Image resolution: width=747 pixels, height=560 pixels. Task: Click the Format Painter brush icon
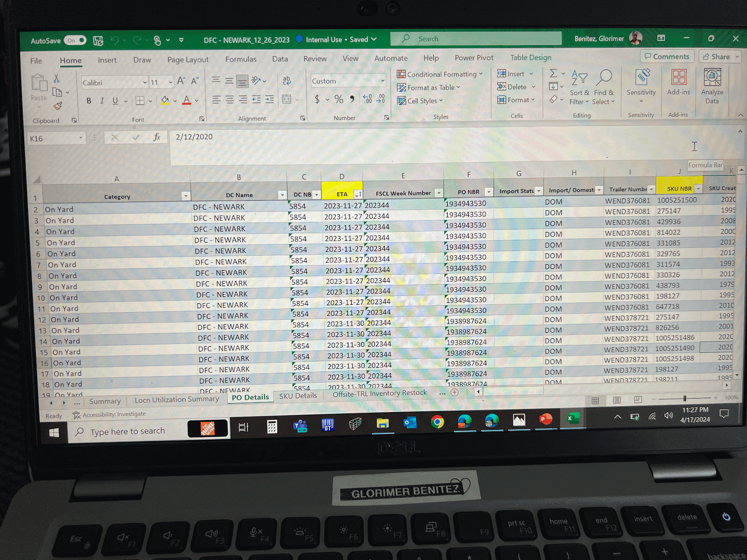tap(57, 106)
